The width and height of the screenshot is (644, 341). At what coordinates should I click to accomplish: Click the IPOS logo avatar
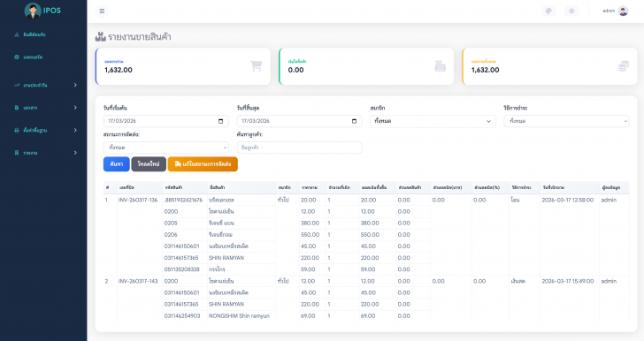coord(33,11)
